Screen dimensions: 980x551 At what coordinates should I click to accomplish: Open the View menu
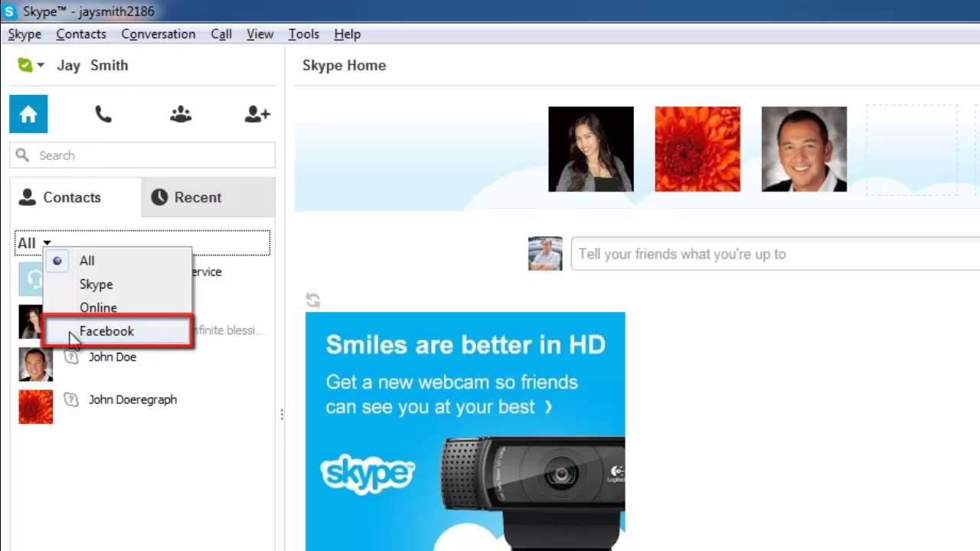pyautogui.click(x=260, y=34)
